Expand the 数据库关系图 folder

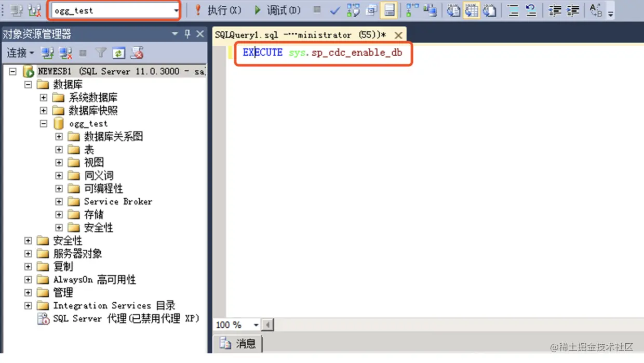59,137
